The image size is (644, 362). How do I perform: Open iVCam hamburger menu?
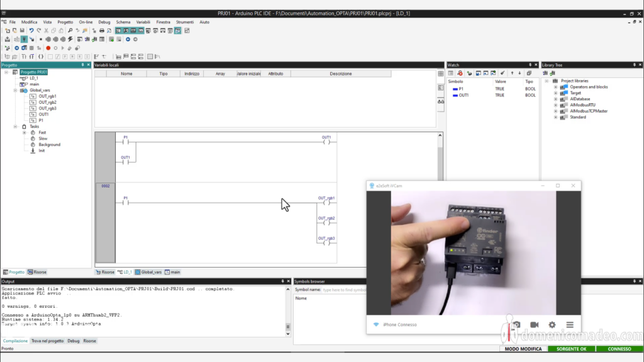coord(570,325)
